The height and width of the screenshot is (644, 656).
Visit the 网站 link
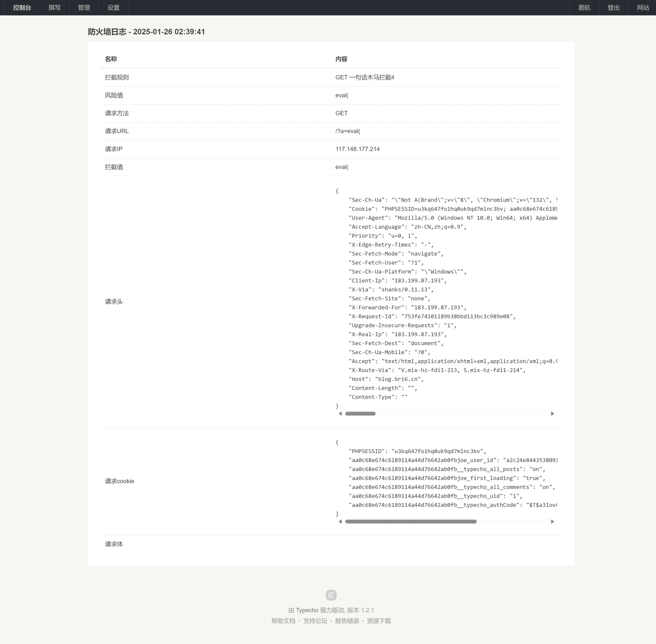(x=643, y=7)
